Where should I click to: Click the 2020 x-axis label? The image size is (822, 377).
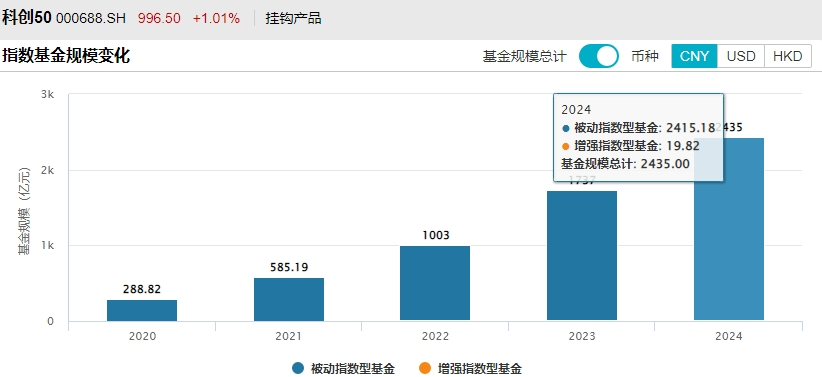142,337
